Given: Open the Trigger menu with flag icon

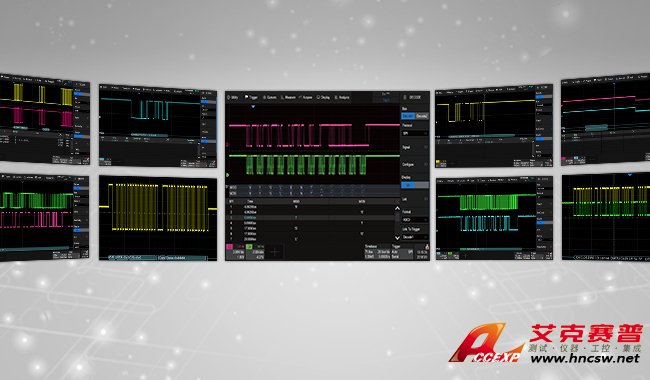Looking at the screenshot, I should (252, 97).
